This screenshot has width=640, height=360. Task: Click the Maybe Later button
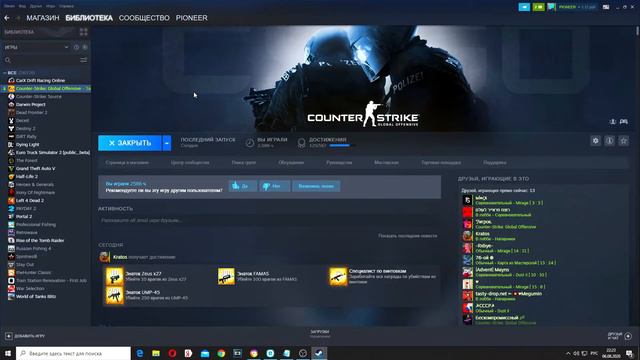pyautogui.click(x=316, y=186)
